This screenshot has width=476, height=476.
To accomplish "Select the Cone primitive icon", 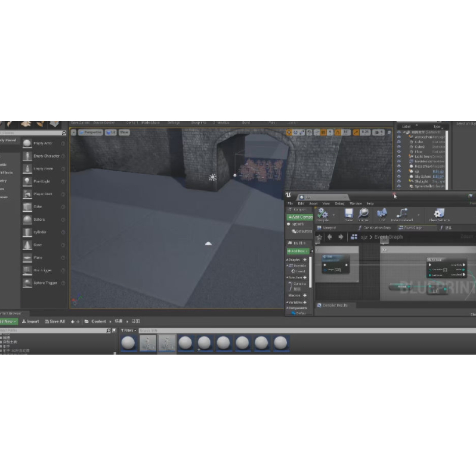I will (27, 245).
